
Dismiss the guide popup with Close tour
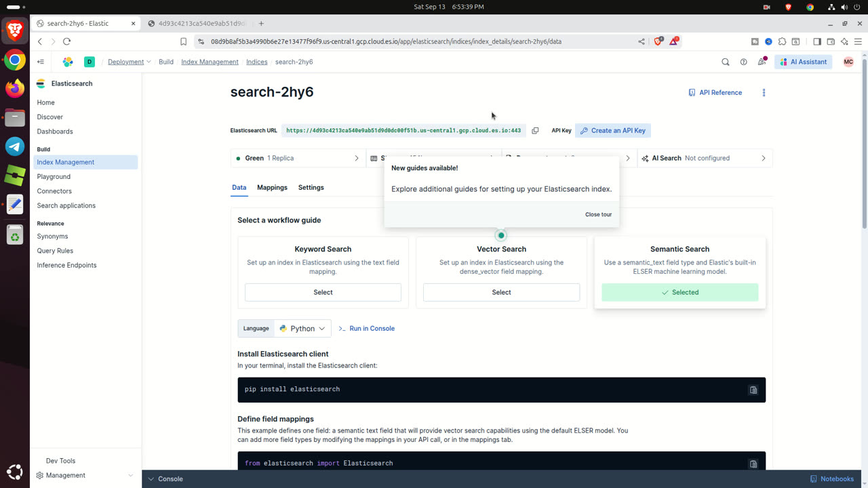tap(598, 214)
